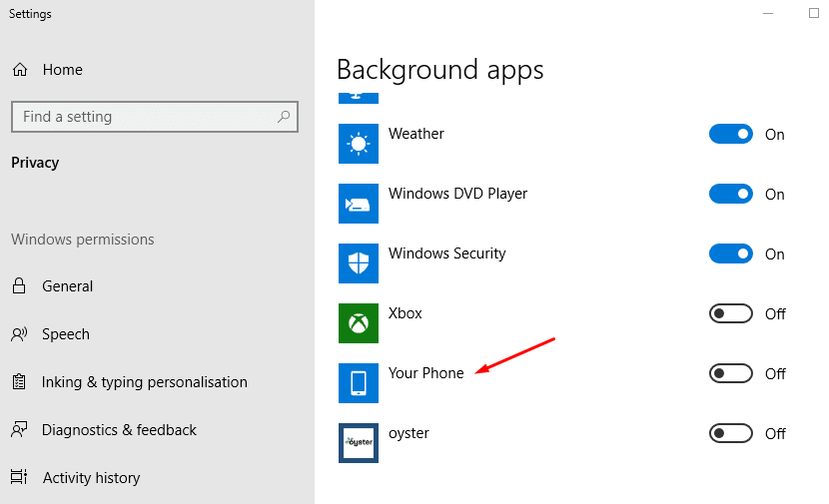Click the magnifier search icon

pos(285,117)
